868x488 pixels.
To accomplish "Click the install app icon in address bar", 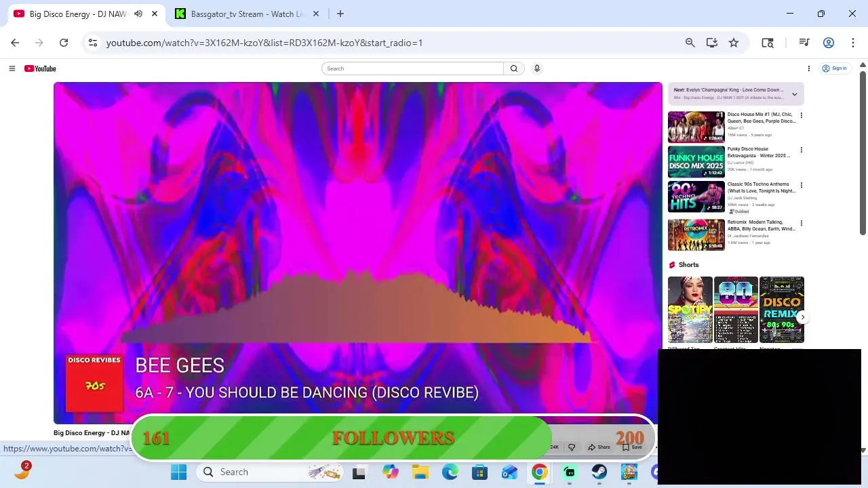I will [711, 43].
